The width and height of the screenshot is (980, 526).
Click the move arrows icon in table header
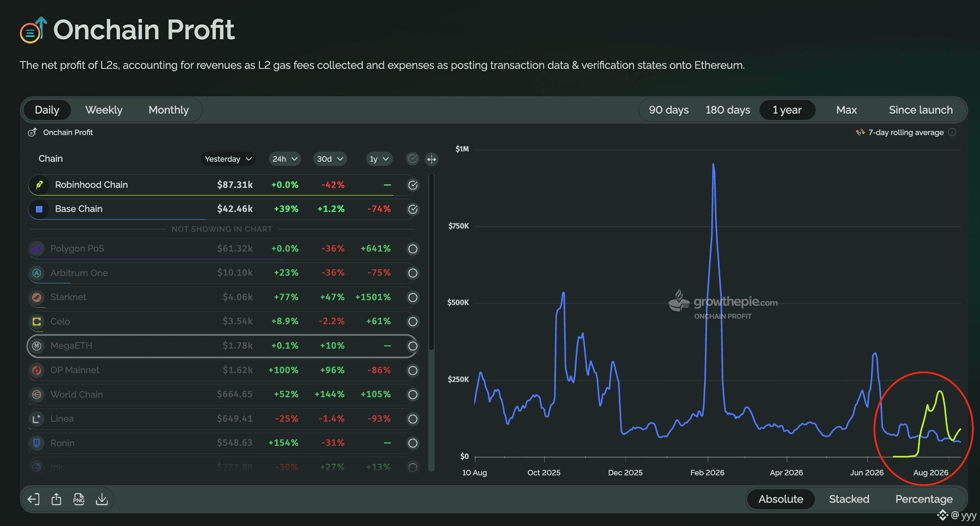tap(431, 159)
